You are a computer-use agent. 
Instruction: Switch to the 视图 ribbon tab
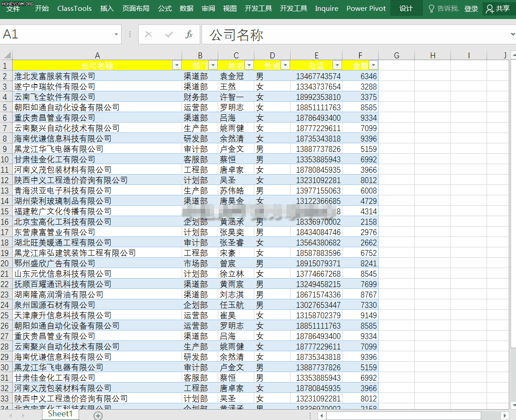click(230, 8)
